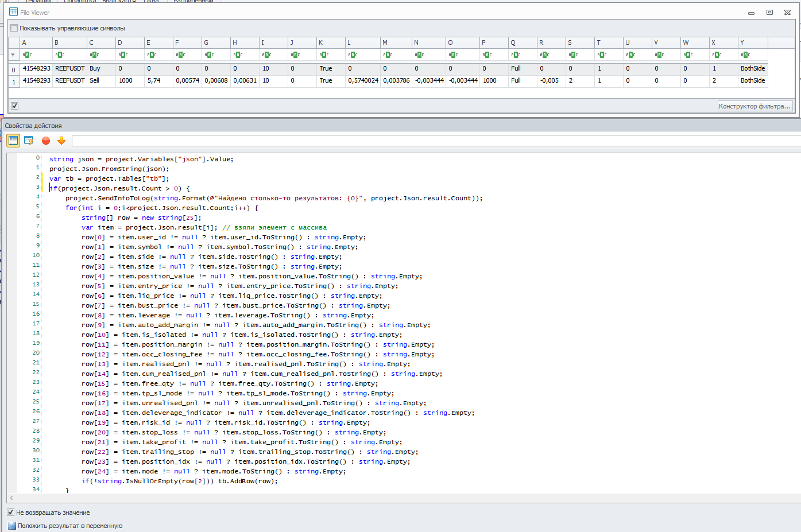Image resolution: width=801 pixels, height=532 pixels.
Task: Click the filter row funnel indicator icon
Action: click(x=13, y=55)
